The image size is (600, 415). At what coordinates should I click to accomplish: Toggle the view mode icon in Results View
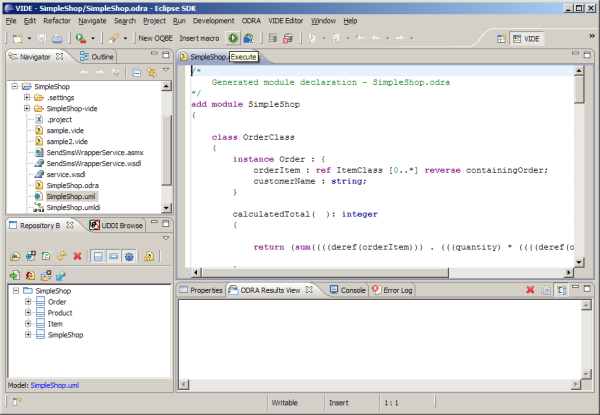point(561,290)
